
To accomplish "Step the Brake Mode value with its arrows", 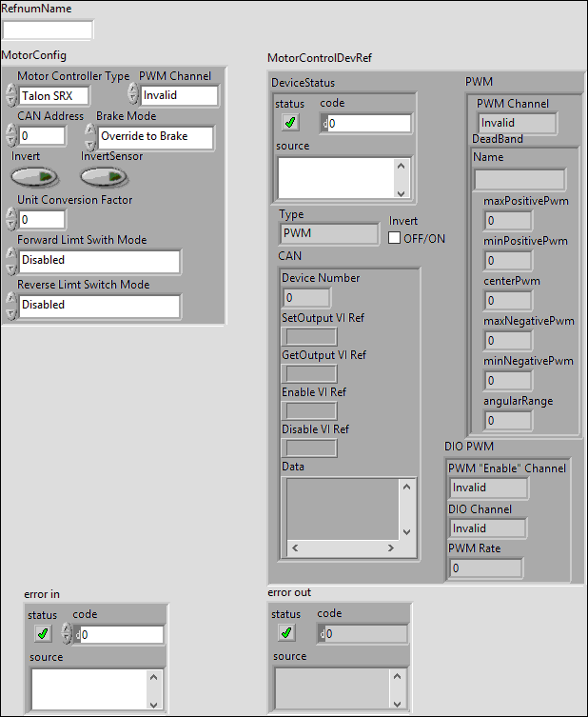I will point(90,137).
